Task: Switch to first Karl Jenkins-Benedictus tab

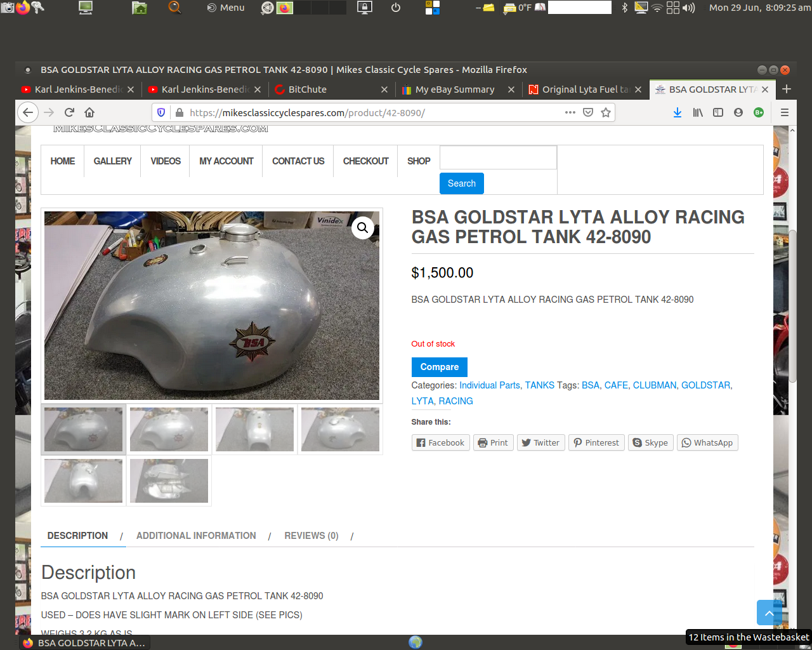Action: [78, 90]
